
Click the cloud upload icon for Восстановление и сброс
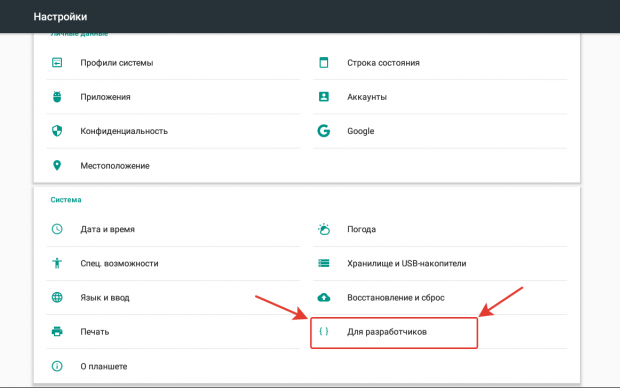[324, 297]
